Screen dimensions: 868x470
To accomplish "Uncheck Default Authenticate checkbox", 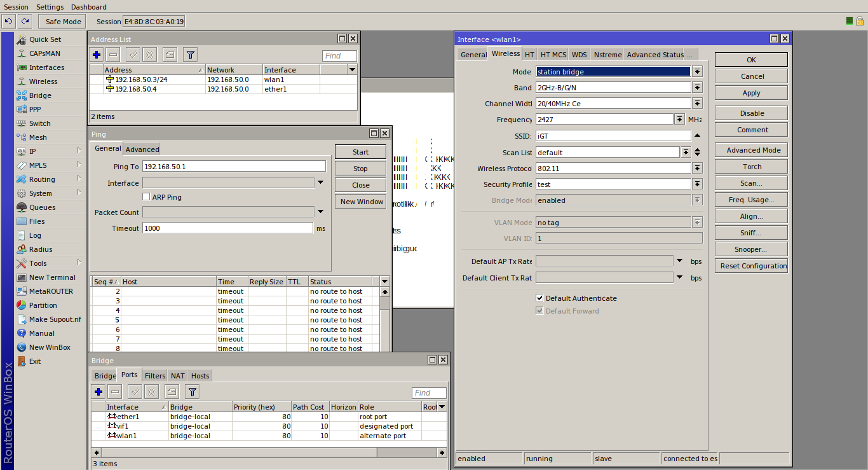I will coord(539,298).
